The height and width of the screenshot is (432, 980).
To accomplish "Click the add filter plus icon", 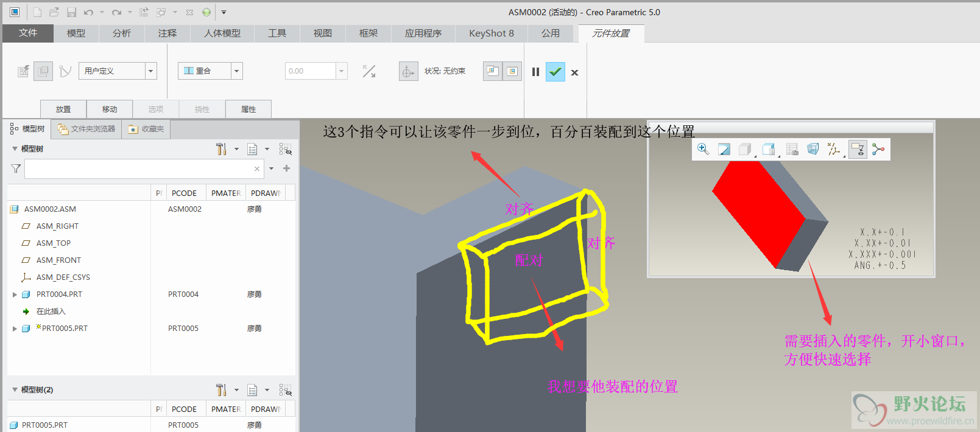I will pos(286,169).
